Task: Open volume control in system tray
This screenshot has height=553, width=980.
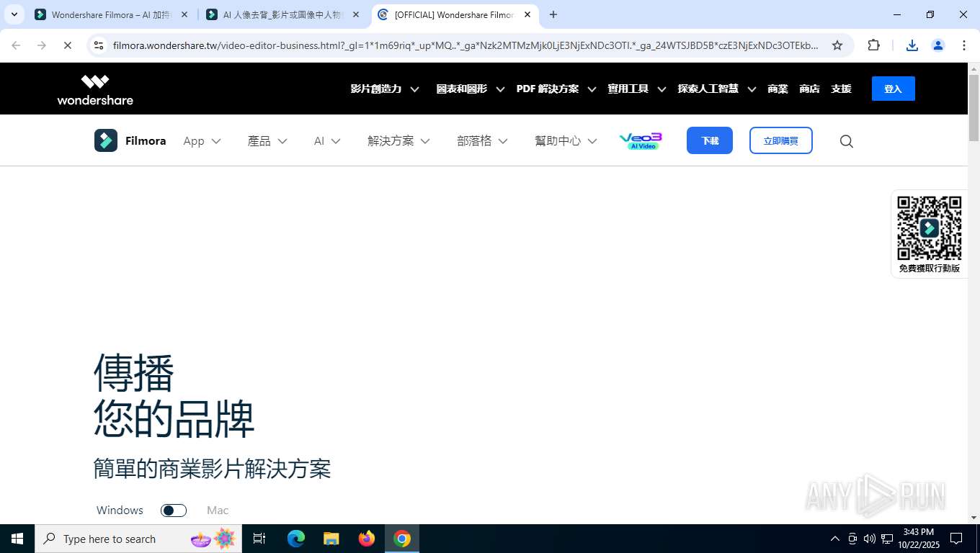Action: click(x=870, y=539)
